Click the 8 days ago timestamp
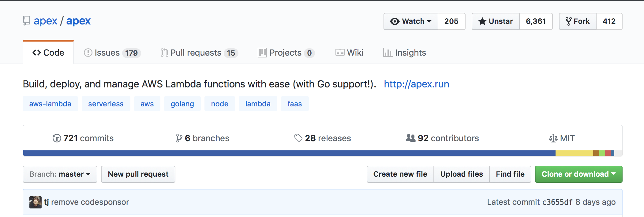The image size is (644, 217). point(595,202)
